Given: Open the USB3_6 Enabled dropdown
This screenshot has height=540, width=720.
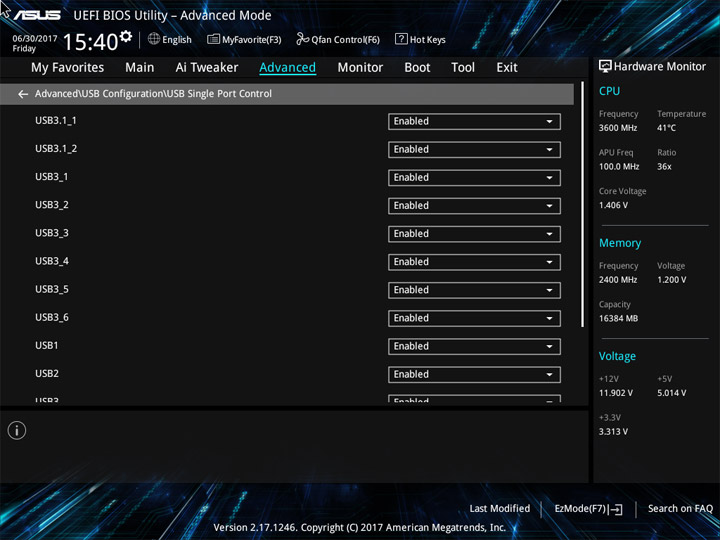Looking at the screenshot, I should [474, 318].
